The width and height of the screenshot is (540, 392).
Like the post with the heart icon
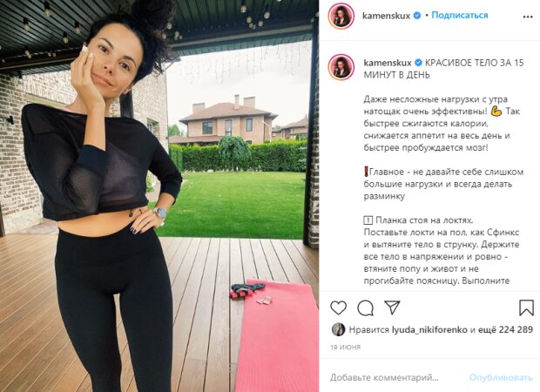pyautogui.click(x=338, y=308)
